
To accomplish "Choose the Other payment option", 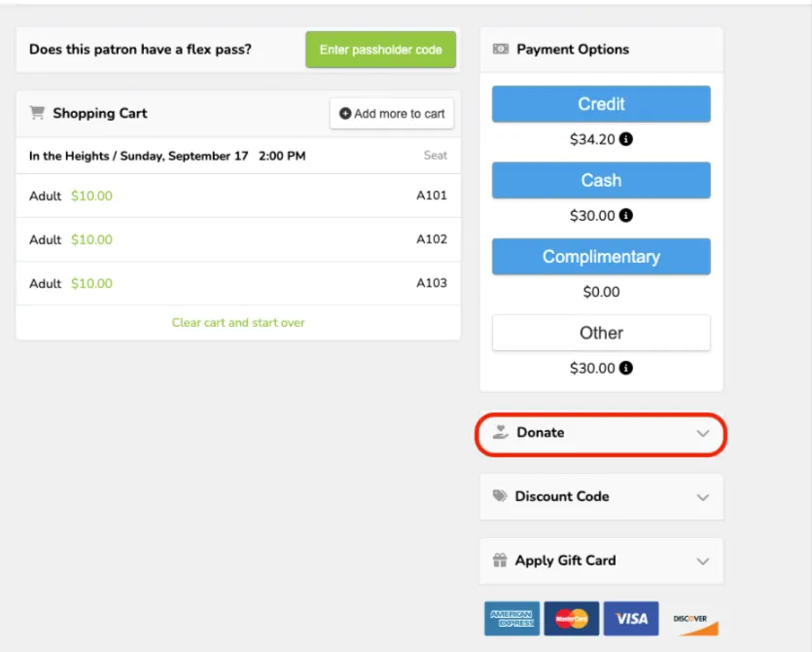I will coord(601,333).
